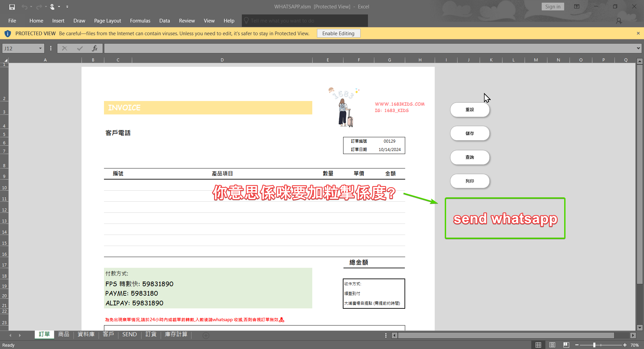Open the Formulas ribbon tab

coord(140,21)
